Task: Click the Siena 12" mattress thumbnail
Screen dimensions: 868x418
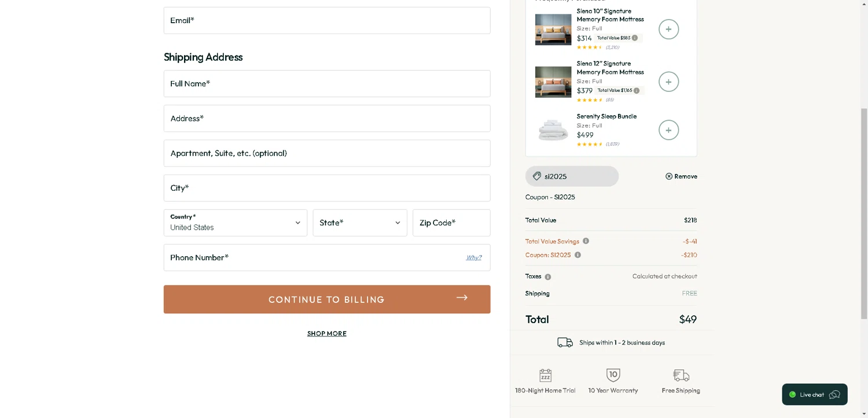Action: (553, 82)
